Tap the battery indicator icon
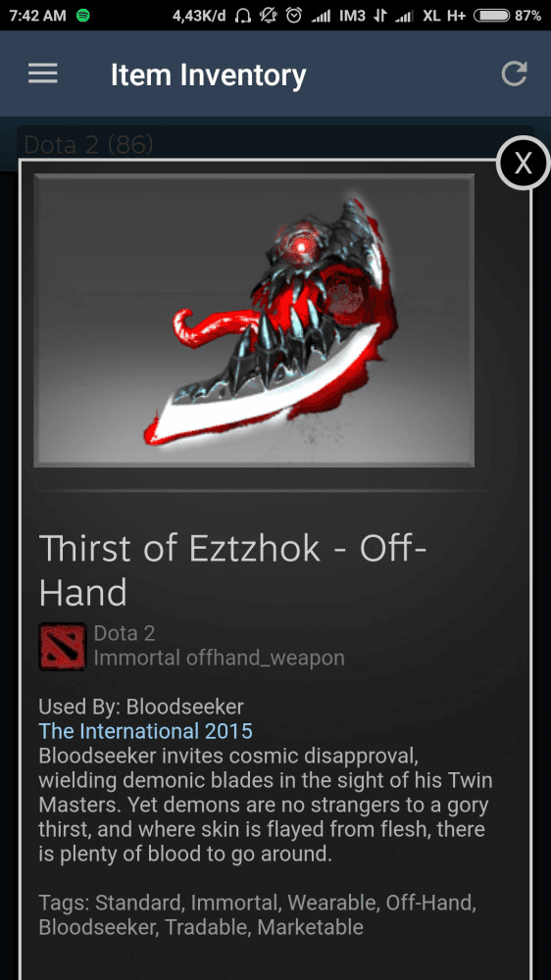 [491, 16]
